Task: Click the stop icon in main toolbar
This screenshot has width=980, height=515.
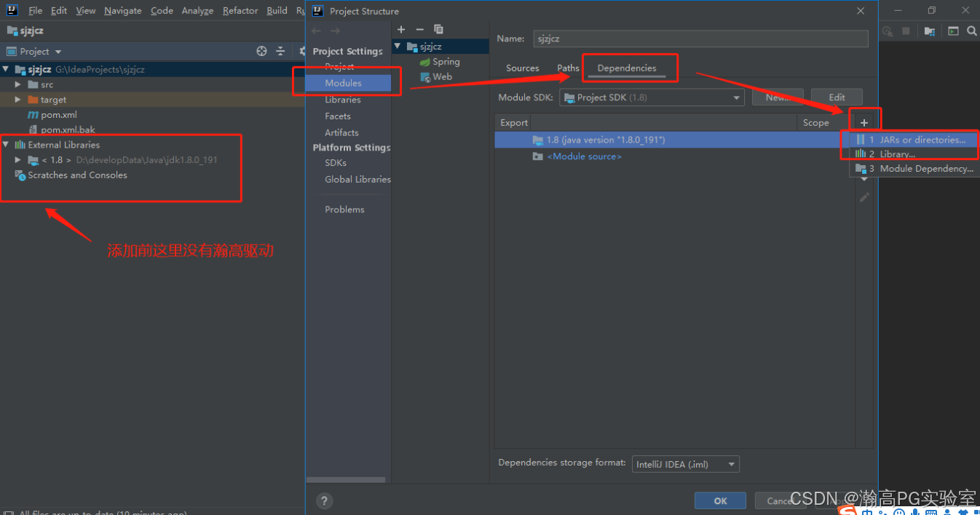Action: point(906,31)
